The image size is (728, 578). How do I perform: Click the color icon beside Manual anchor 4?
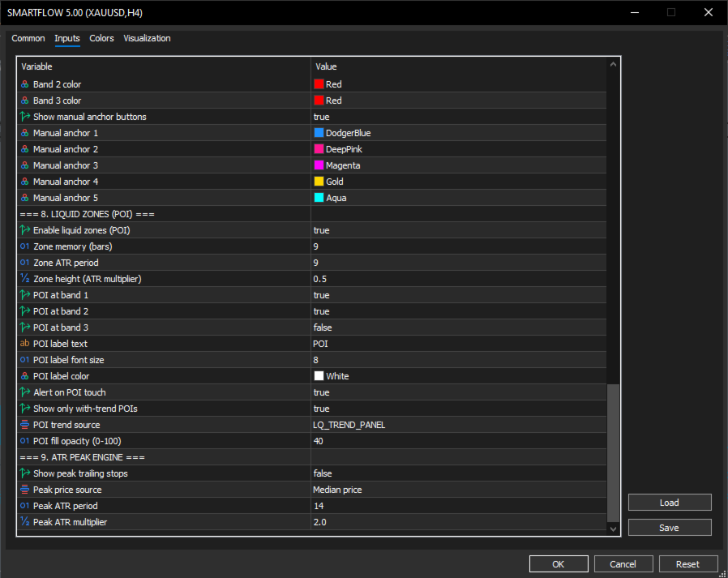click(24, 182)
